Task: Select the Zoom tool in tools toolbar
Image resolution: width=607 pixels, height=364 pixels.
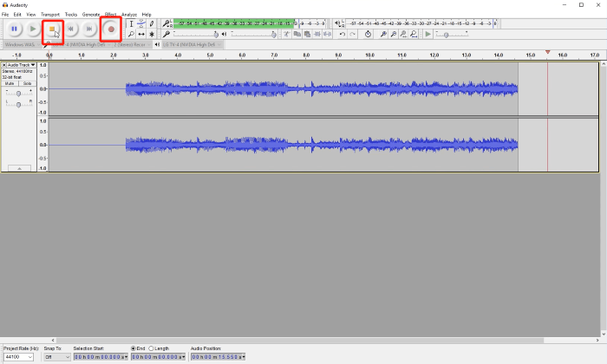Action: pyautogui.click(x=131, y=35)
